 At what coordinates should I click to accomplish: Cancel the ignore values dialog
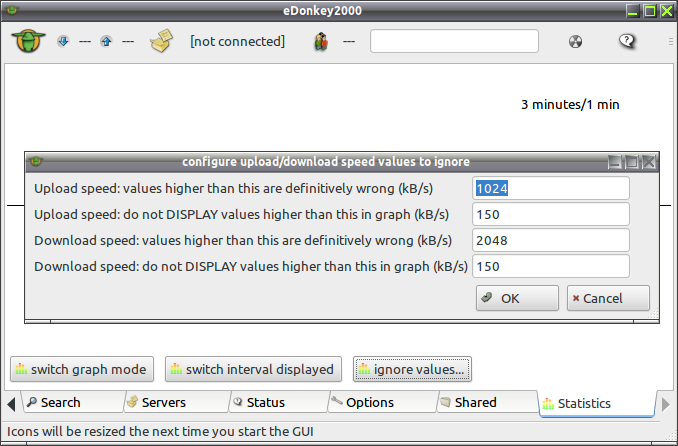pos(608,298)
